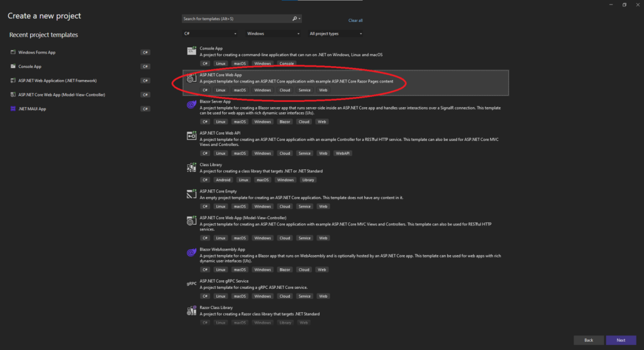This screenshot has height=350, width=644.
Task: Open the C# language filter dropdown
Action: 210,34
